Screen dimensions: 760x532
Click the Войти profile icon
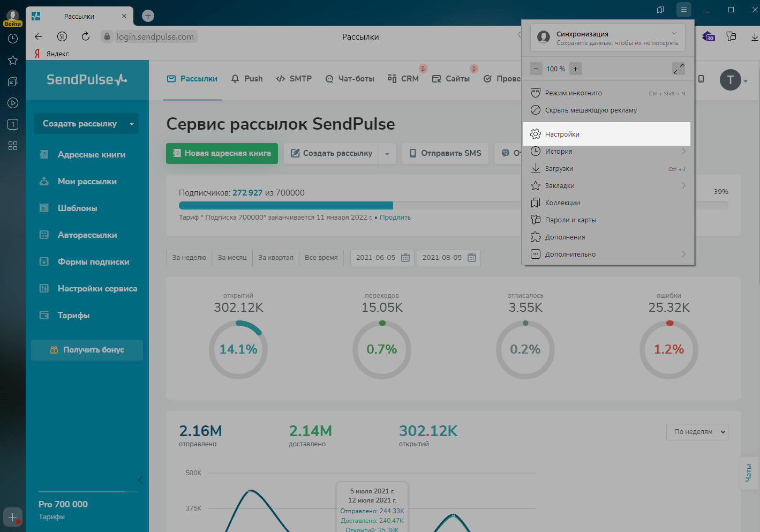pyautogui.click(x=13, y=18)
